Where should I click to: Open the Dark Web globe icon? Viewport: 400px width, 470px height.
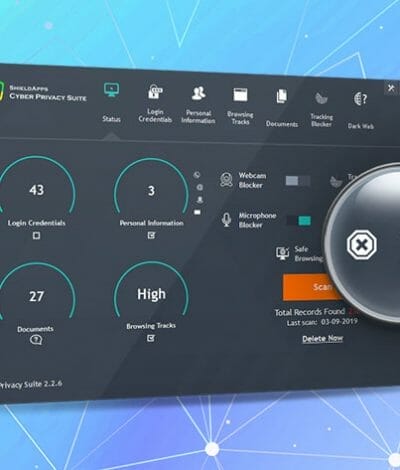click(360, 99)
